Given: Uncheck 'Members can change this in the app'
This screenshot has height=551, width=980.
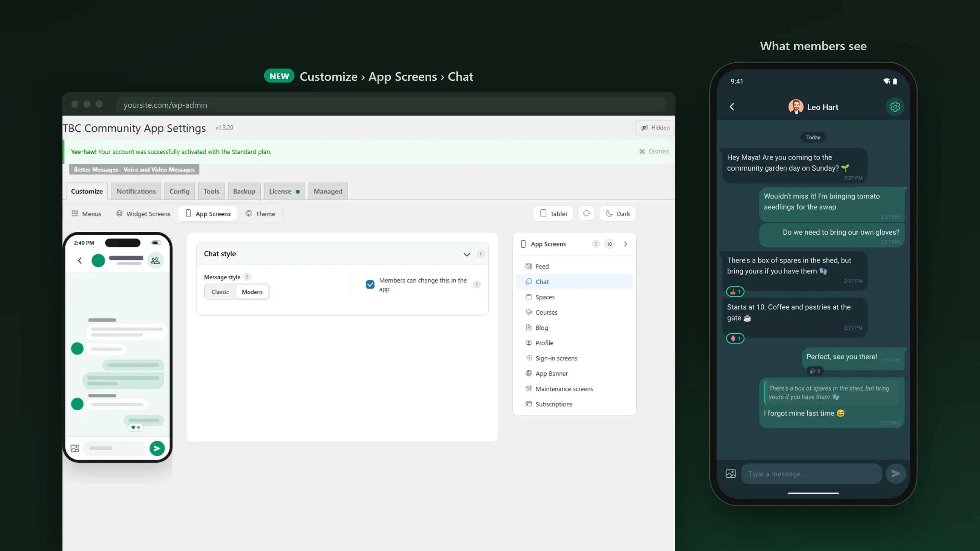Looking at the screenshot, I should [x=370, y=284].
